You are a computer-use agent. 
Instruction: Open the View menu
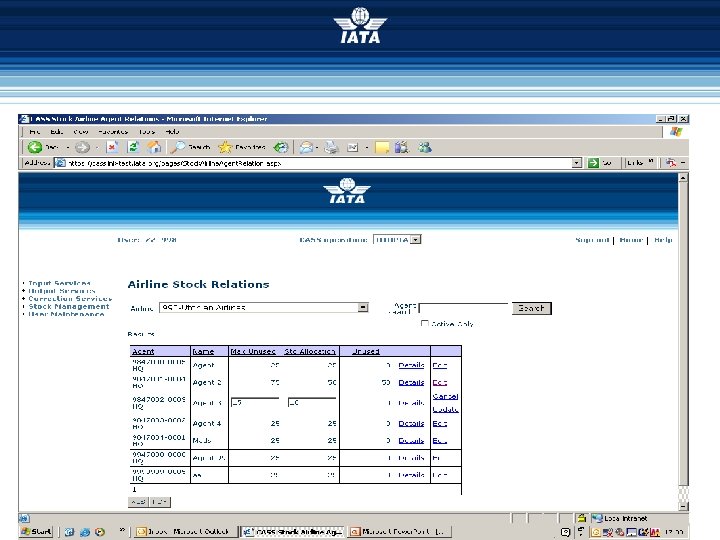[81, 132]
